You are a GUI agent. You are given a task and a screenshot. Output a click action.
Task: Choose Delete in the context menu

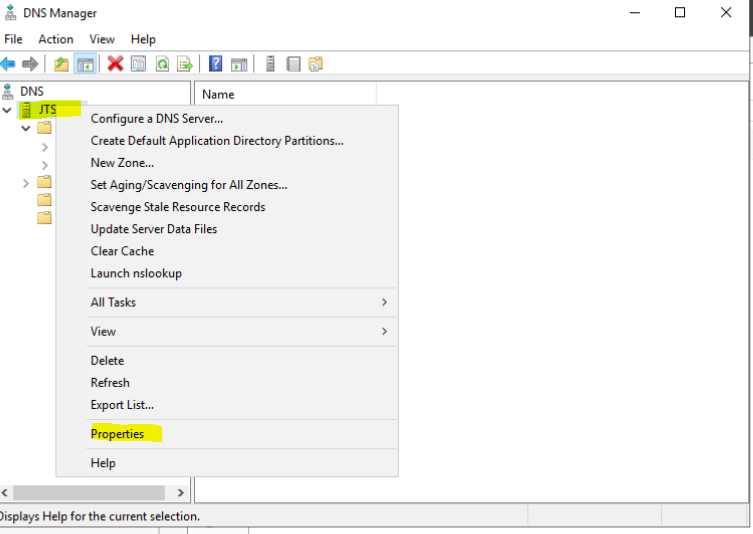[x=227, y=361]
